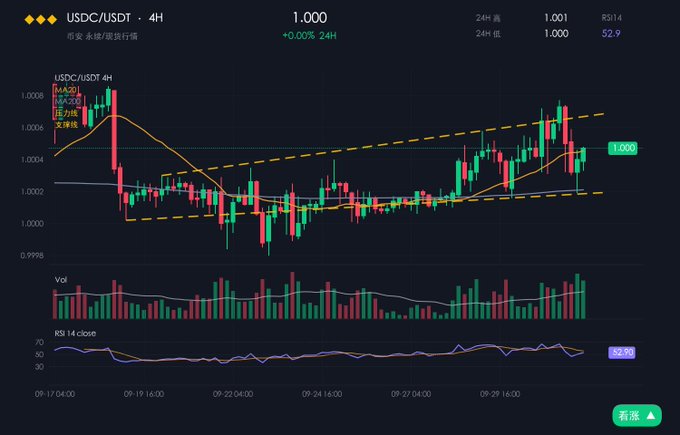Click the RSI 70 level label
Image resolution: width=680 pixels, height=435 pixels.
click(x=39, y=343)
